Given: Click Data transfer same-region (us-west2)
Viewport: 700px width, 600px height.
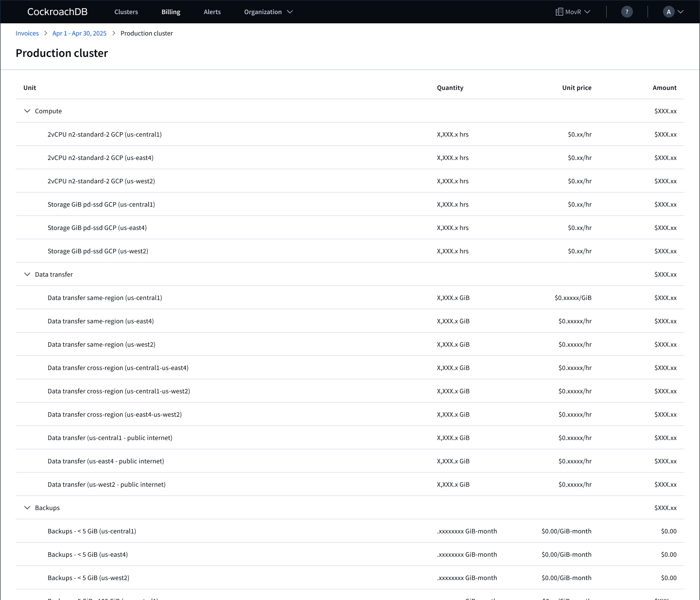Looking at the screenshot, I should pyautogui.click(x=102, y=344).
